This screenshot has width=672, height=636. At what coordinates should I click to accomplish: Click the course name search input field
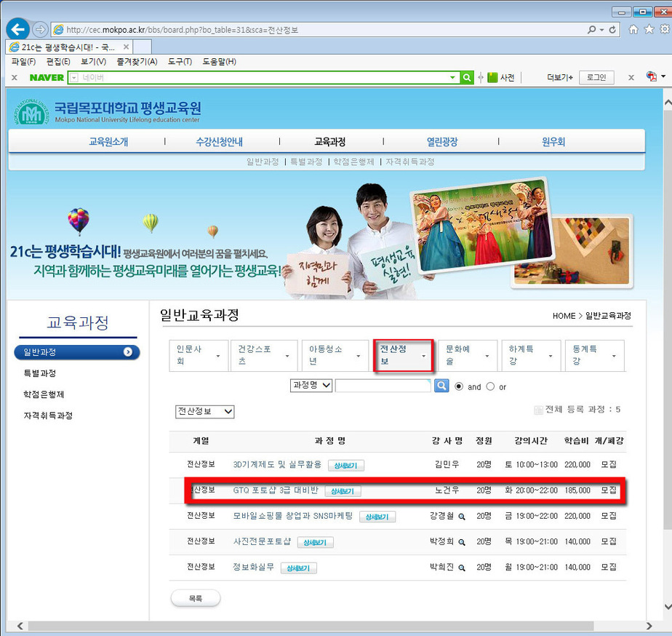pos(383,386)
